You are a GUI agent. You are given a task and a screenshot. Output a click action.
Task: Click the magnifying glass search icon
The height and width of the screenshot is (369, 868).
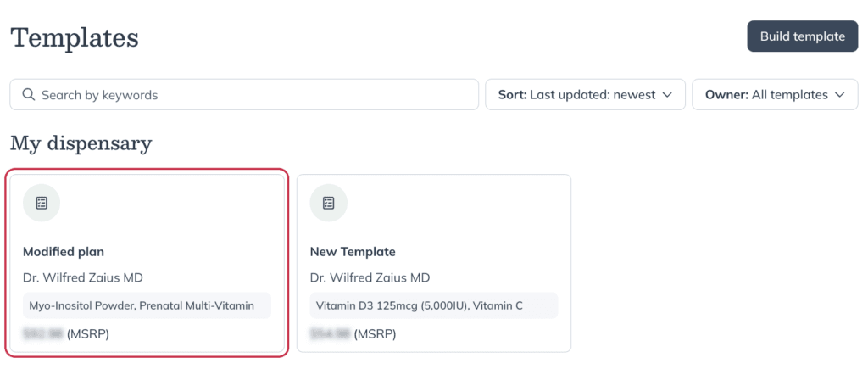pos(28,95)
